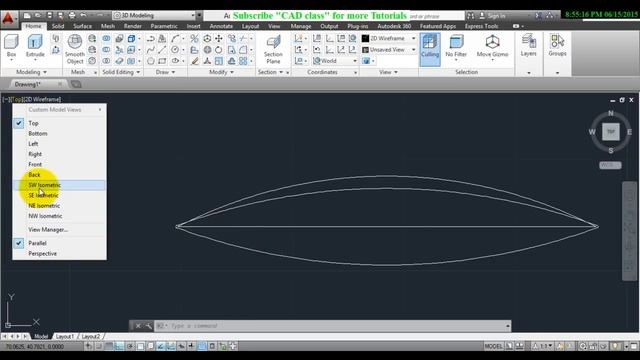Open the Unsaved View dropdown
Viewport: 640px width, 360px height.
389,50
